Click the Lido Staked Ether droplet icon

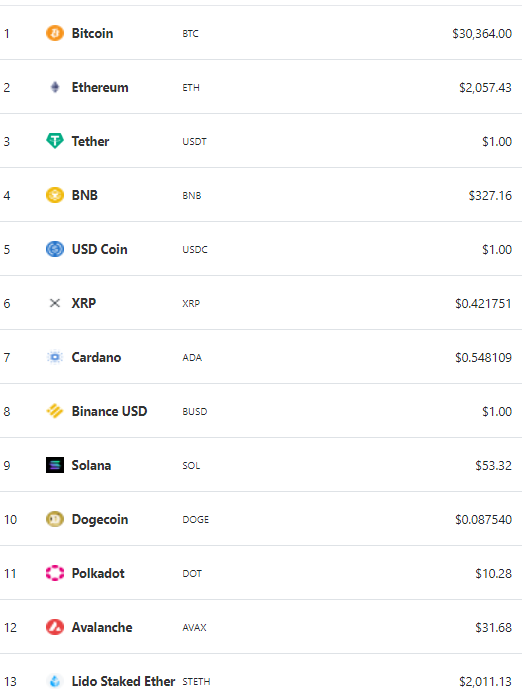click(55, 681)
